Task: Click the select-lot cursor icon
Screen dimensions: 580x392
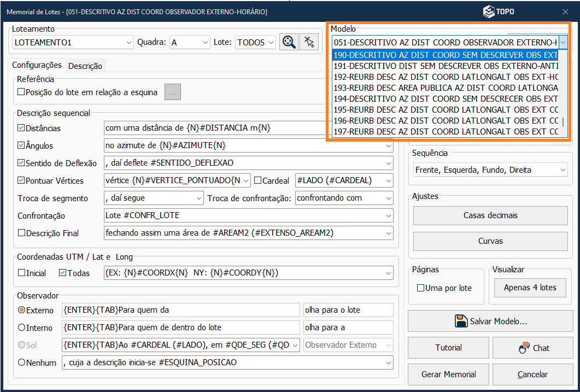Action: 309,42
